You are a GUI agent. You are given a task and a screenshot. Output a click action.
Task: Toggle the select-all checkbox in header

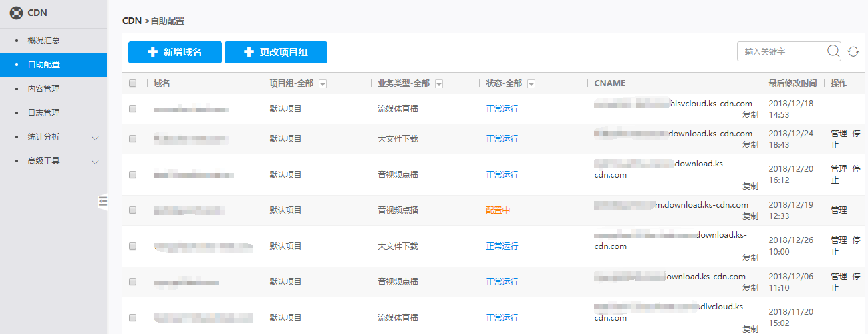click(132, 83)
